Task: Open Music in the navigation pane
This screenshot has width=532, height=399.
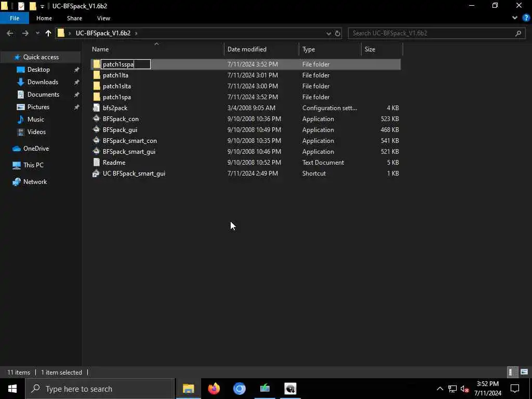Action: click(36, 119)
